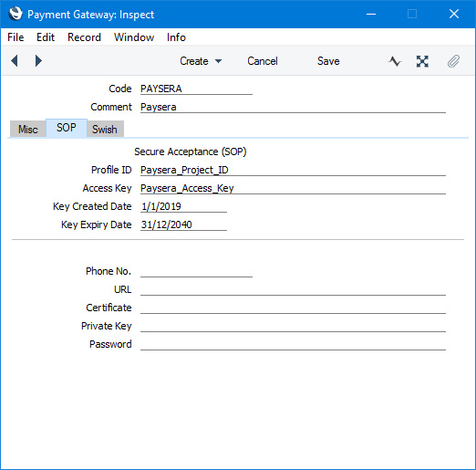Click the Profile ID field
Image resolution: width=476 pixels, height=470 pixels.
click(293, 170)
